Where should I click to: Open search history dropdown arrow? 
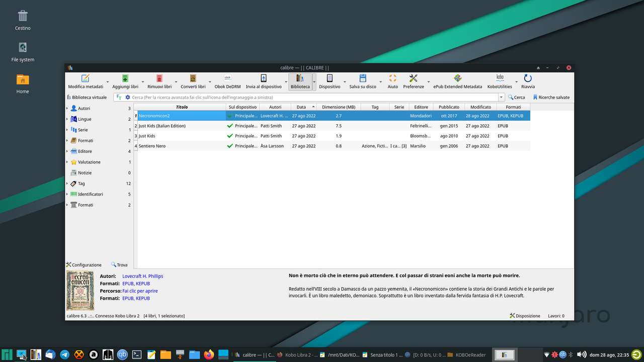pos(501,97)
